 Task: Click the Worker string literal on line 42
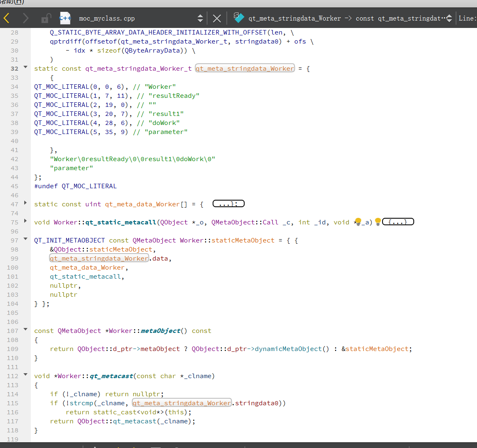click(133, 159)
